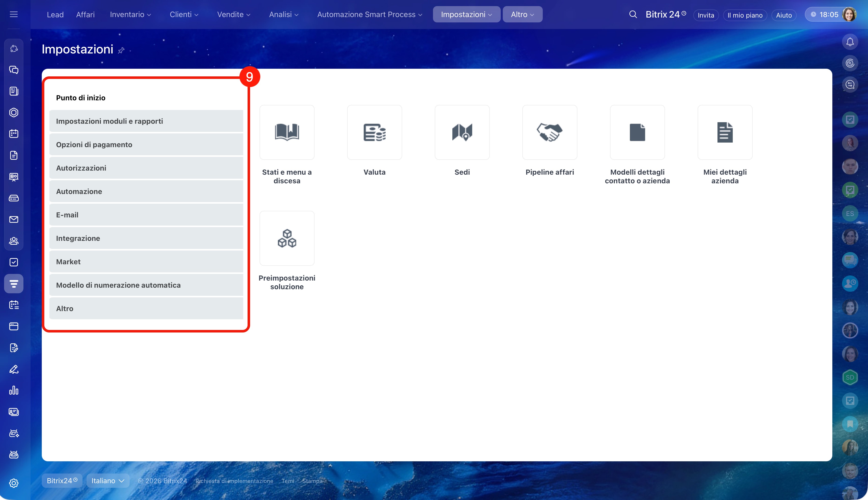Screen dimensions: 868x500
Task: Expand the Vendite dropdown menu
Action: pos(234,15)
